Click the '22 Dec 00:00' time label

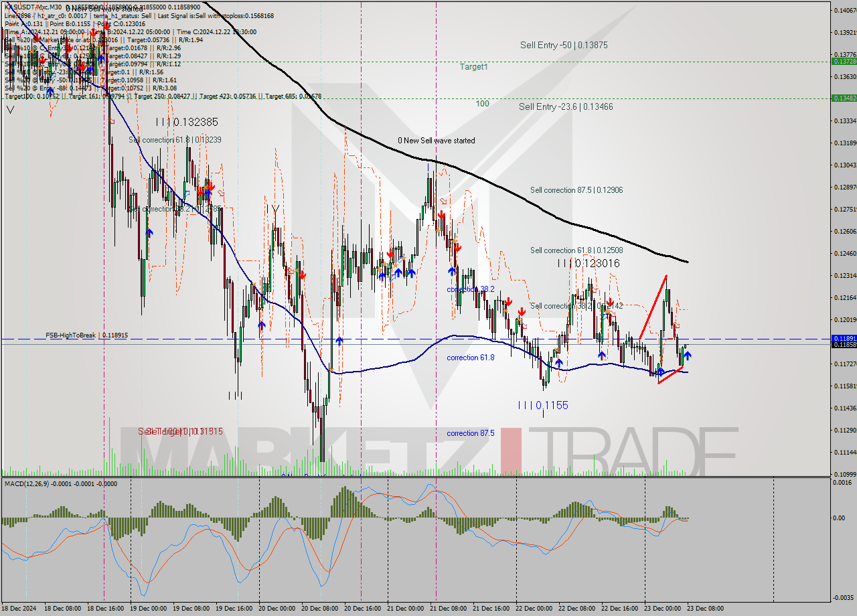pos(534,609)
